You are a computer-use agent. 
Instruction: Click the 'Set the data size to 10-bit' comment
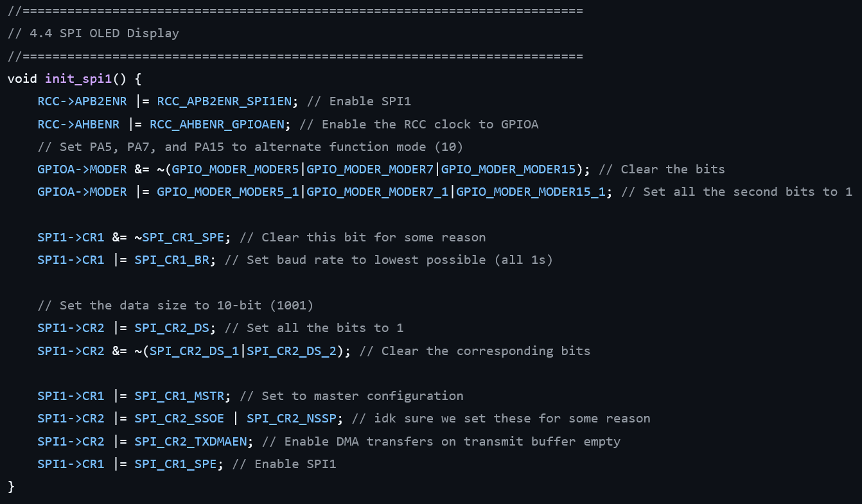pos(175,305)
